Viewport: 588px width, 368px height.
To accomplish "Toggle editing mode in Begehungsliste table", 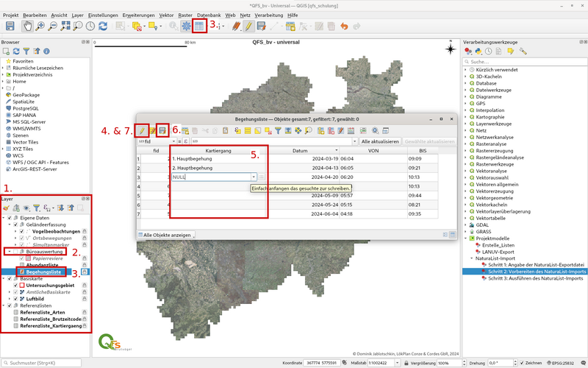I will [142, 131].
